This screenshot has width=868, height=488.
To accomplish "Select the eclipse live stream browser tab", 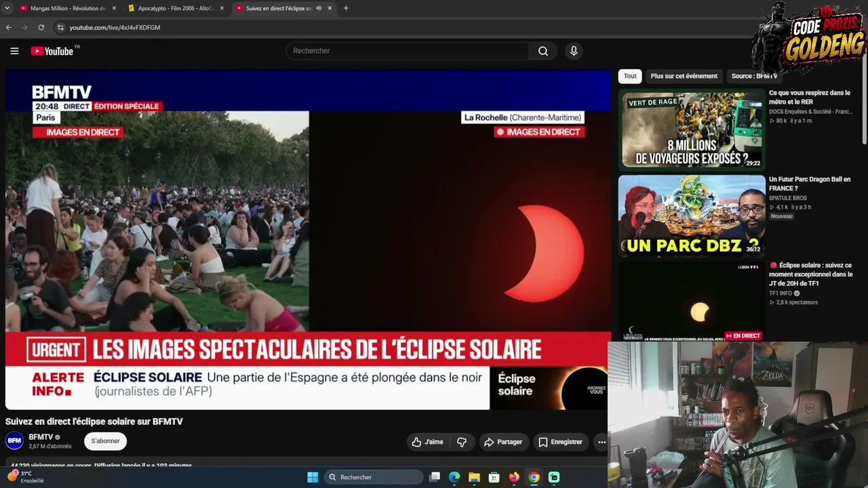I will tap(283, 8).
